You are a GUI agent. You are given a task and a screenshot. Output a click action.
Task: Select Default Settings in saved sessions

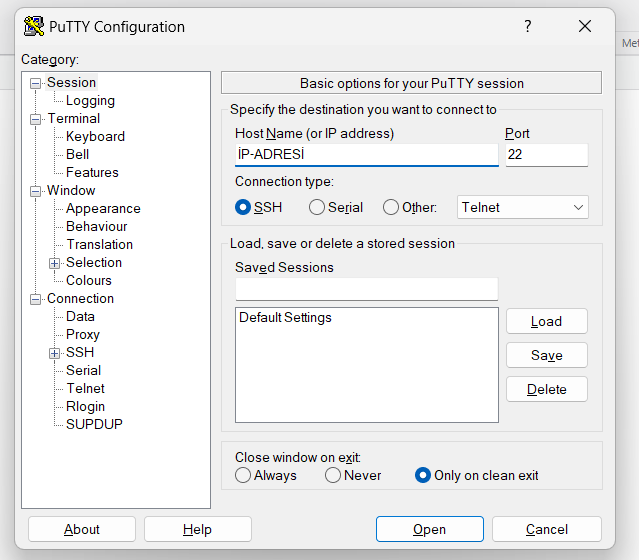pos(285,317)
